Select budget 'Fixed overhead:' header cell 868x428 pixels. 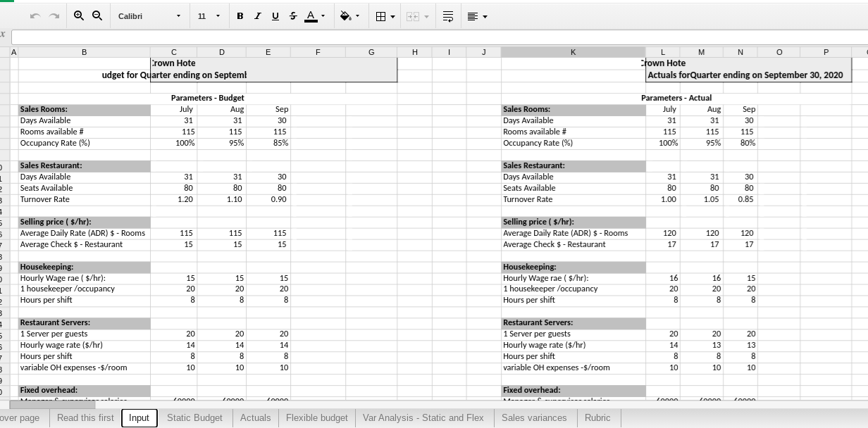point(85,390)
